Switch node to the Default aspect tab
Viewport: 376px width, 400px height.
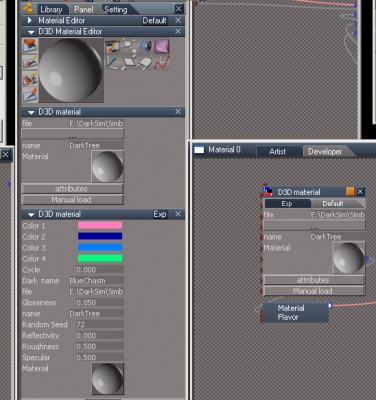[x=333, y=203]
